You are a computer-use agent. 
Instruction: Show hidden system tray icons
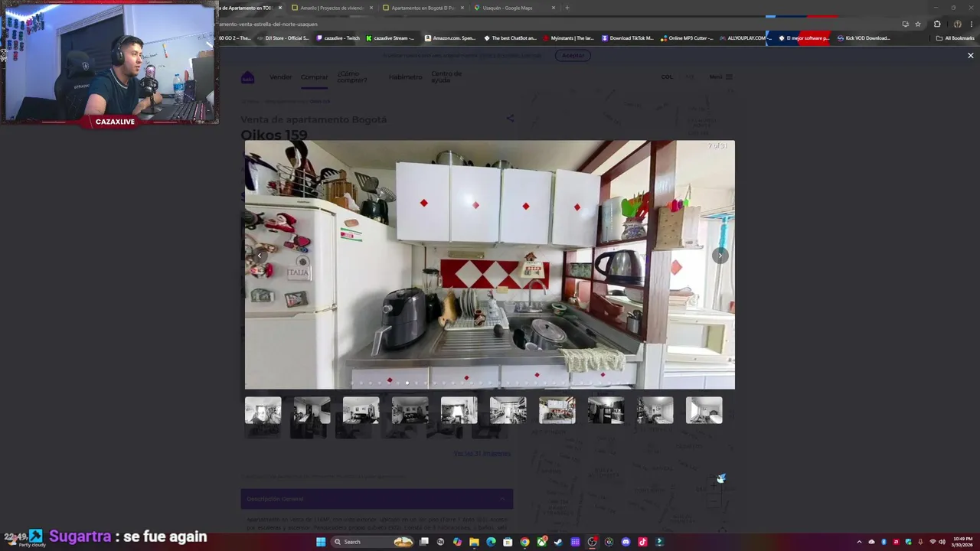tap(858, 542)
